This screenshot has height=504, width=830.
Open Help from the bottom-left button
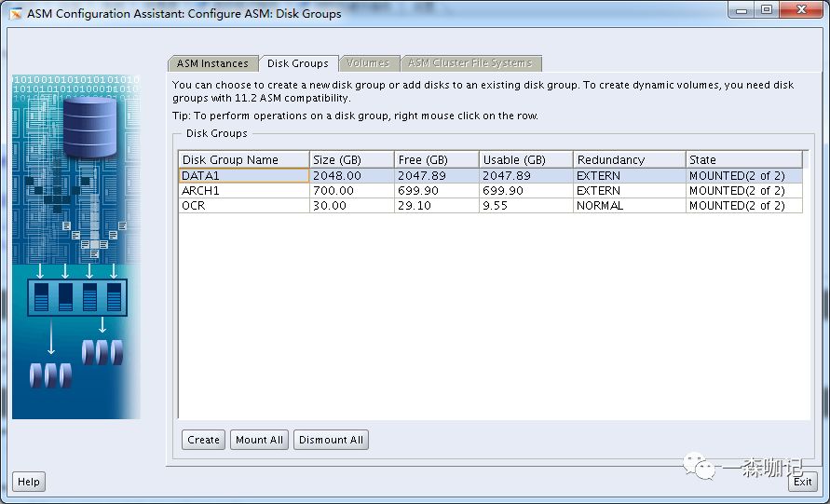(x=29, y=482)
